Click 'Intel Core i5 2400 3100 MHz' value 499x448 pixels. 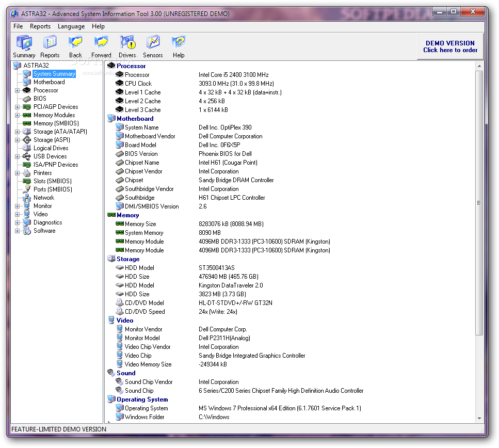[234, 75]
